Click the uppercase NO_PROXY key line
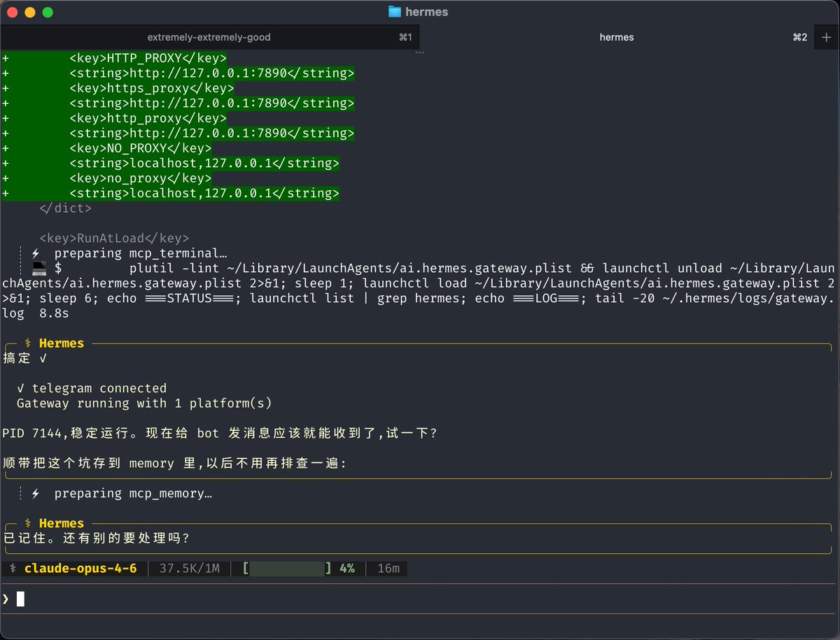The width and height of the screenshot is (840, 640). 141,148
